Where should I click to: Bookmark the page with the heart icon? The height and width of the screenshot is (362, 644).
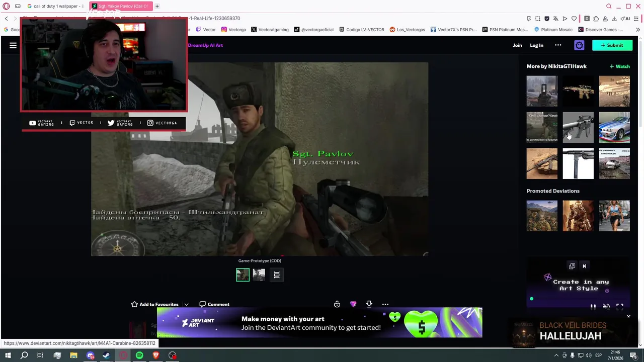[x=574, y=19]
